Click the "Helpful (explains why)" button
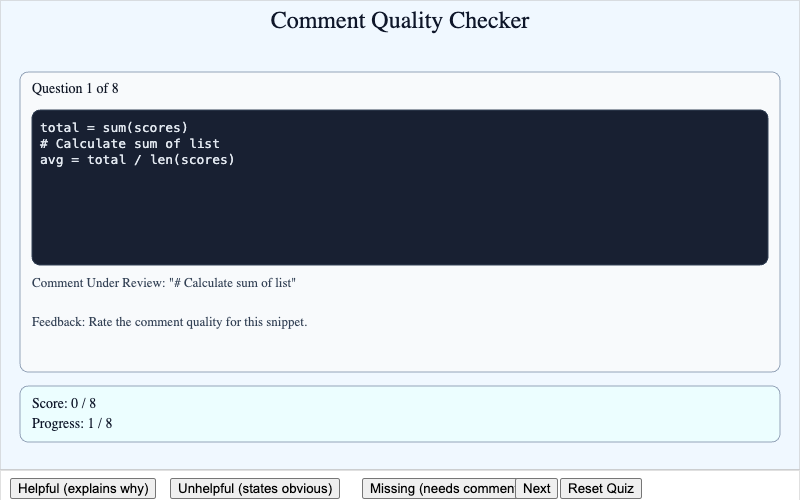800x500 pixels. pos(83,488)
